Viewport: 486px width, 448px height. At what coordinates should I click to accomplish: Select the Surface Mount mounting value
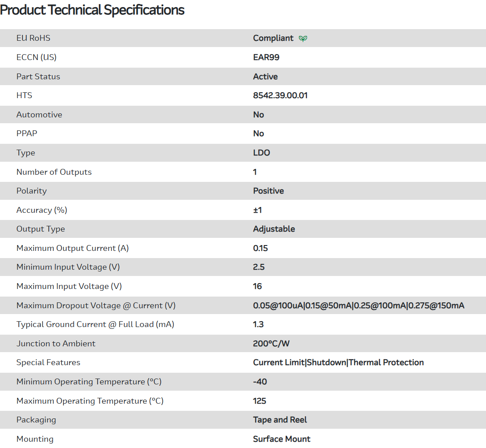[x=281, y=439]
